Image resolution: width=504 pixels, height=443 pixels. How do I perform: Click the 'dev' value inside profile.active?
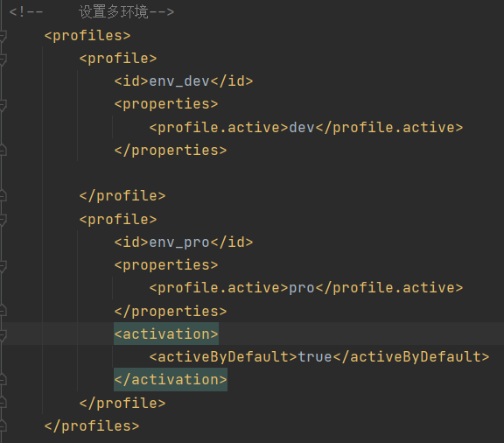click(x=302, y=128)
